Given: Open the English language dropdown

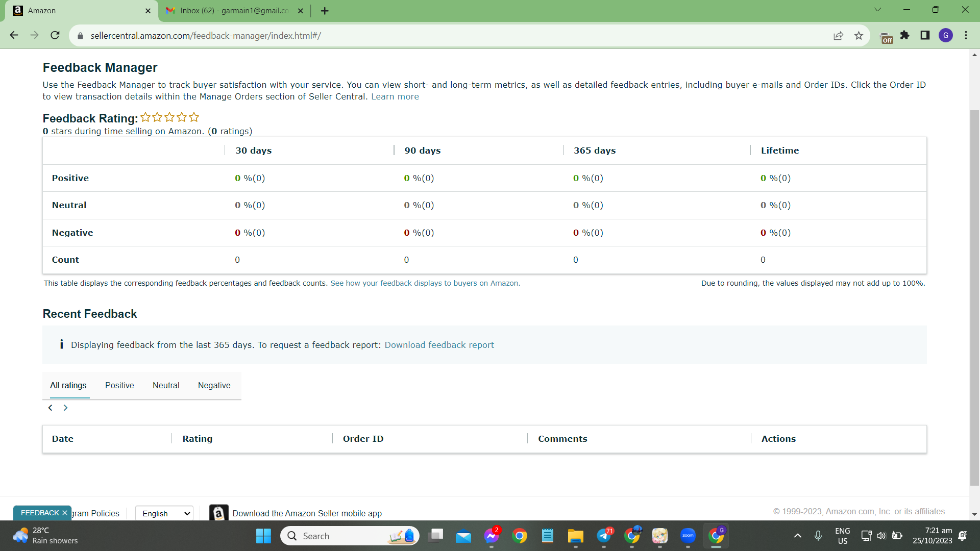Looking at the screenshot, I should tap(164, 513).
